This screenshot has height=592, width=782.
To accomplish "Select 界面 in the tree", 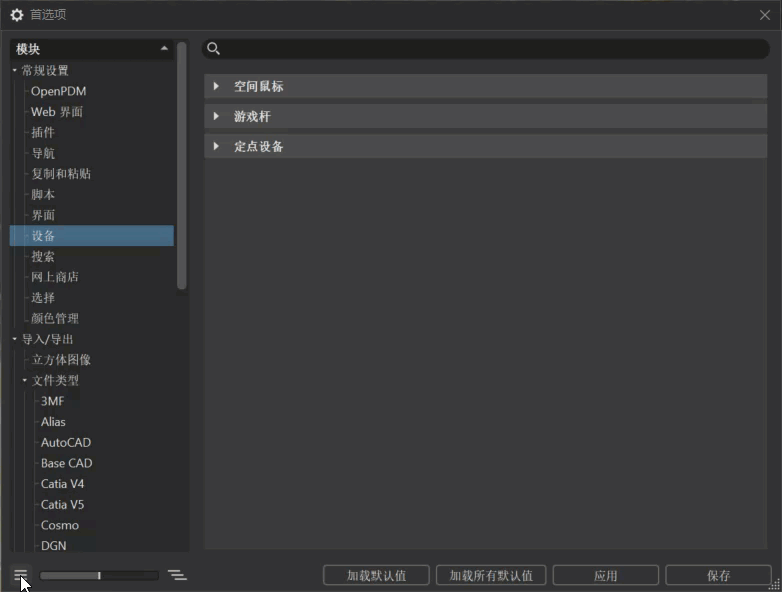I will coord(43,215).
